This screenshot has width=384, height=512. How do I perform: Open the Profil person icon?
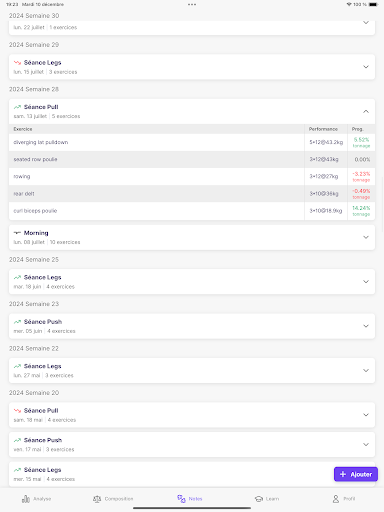click(x=336, y=499)
